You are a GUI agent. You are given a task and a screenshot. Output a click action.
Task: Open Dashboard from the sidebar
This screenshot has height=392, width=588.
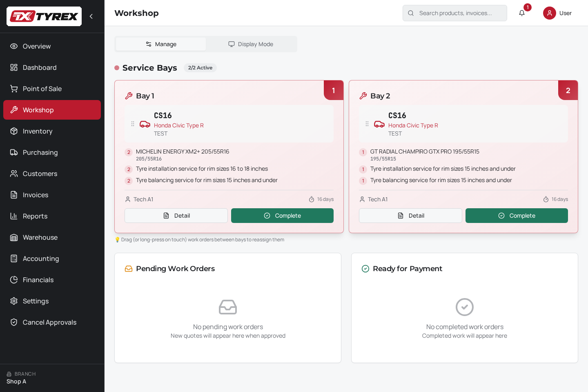click(x=52, y=67)
